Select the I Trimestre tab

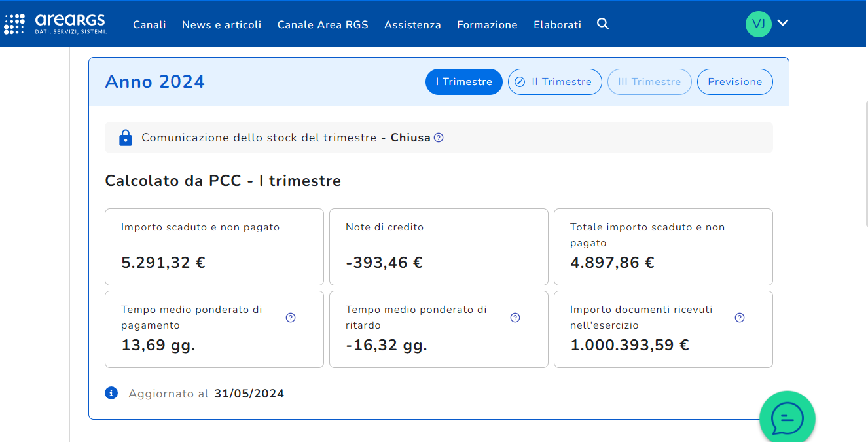[463, 82]
